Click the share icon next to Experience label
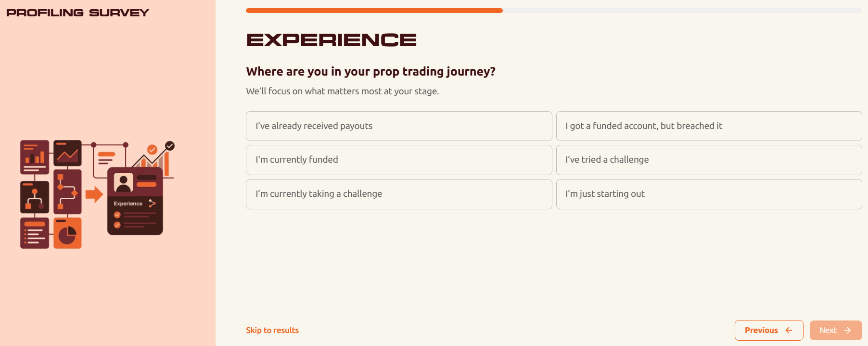 152,203
